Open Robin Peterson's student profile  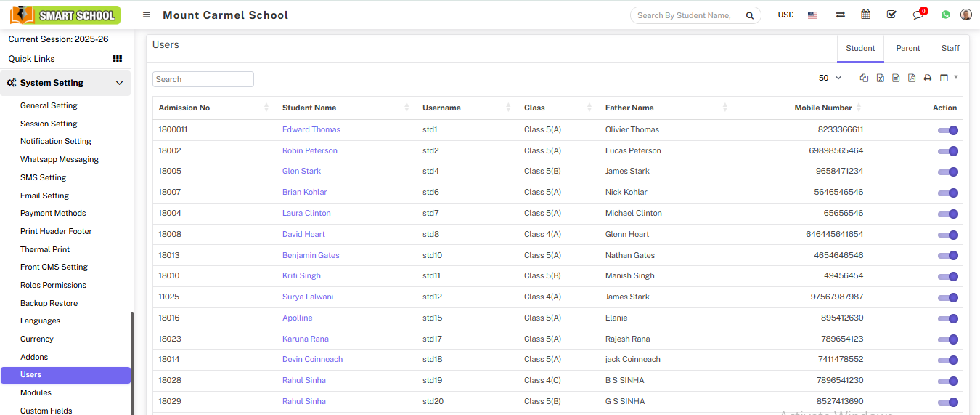[x=309, y=150]
